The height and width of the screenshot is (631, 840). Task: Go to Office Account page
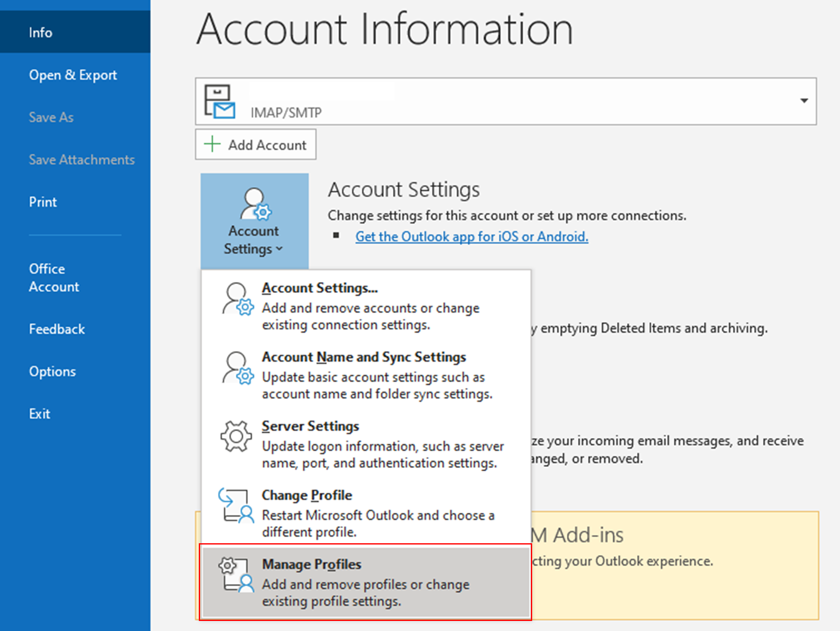point(54,277)
